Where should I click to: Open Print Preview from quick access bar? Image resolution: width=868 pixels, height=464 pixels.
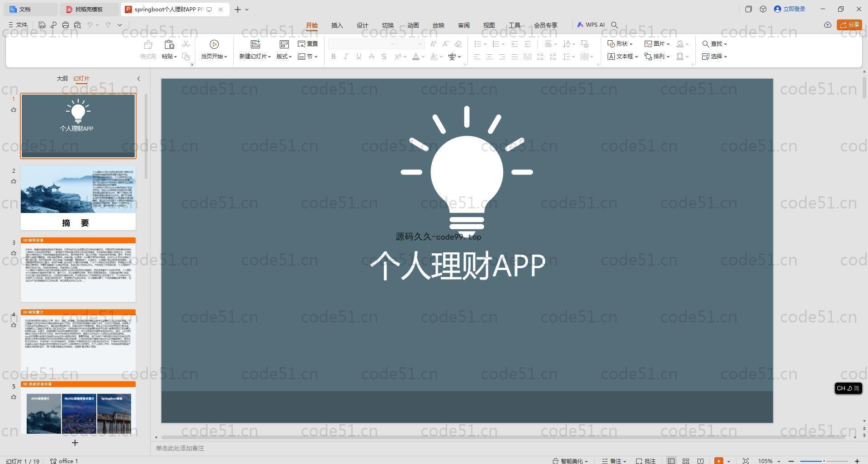tap(77, 25)
